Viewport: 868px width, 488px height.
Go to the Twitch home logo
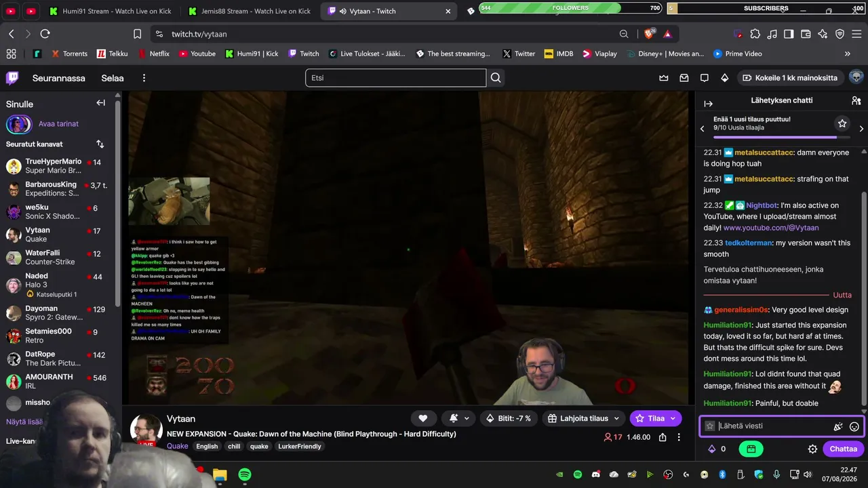tap(12, 78)
